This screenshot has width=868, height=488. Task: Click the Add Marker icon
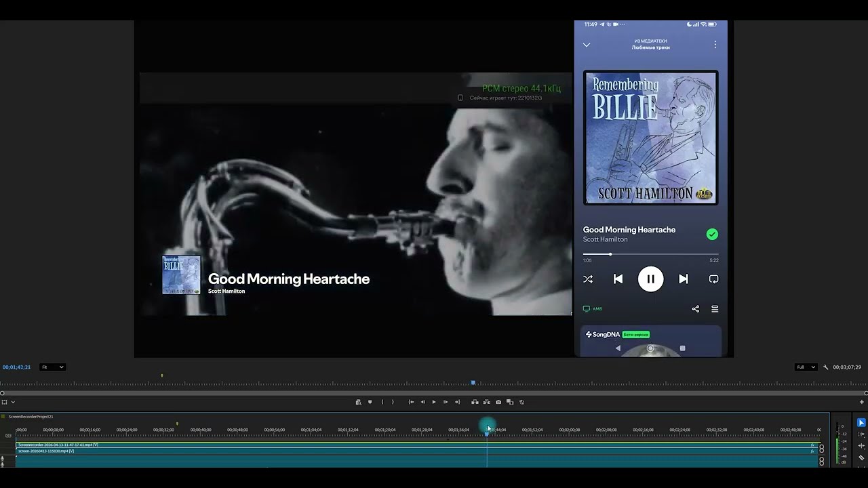[370, 402]
